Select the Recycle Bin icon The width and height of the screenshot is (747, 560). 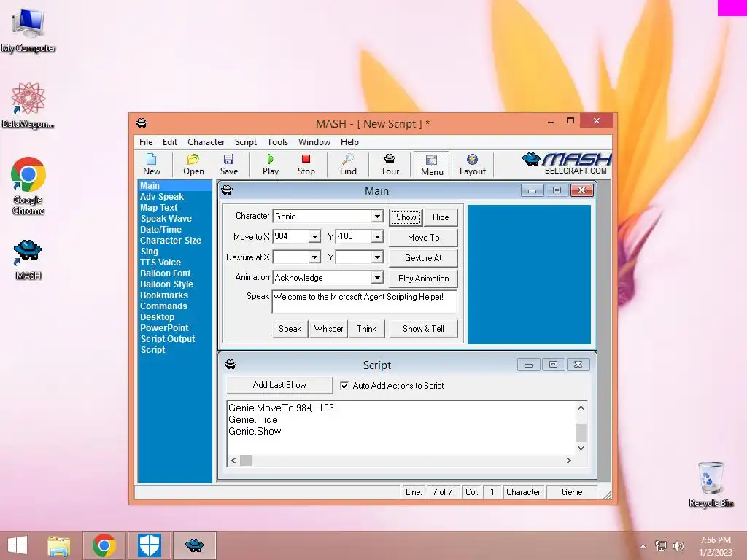[x=711, y=484]
